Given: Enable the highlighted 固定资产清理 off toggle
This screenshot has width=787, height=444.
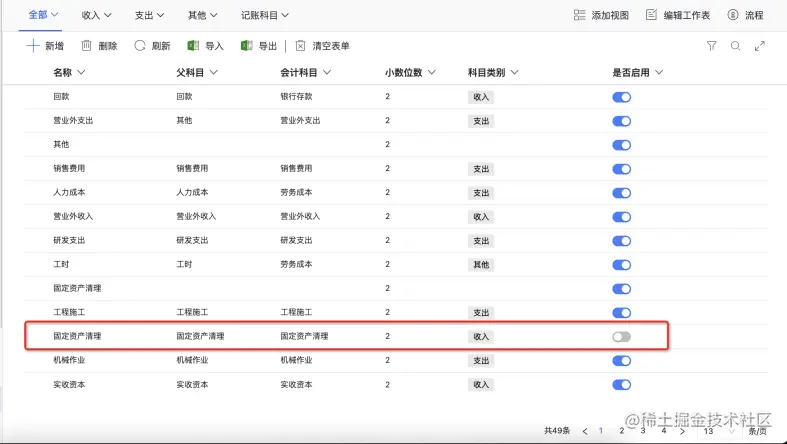Looking at the screenshot, I should [621, 337].
